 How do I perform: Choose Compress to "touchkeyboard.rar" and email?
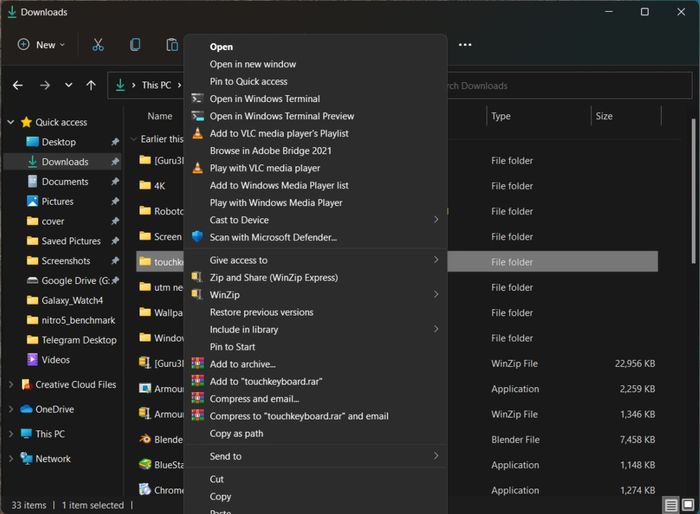point(316,416)
